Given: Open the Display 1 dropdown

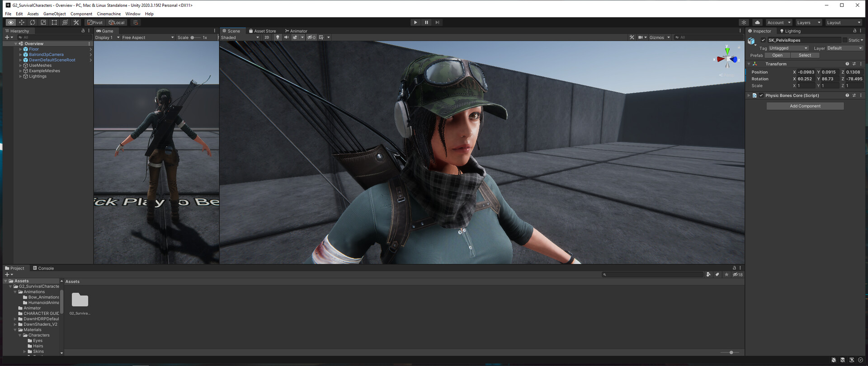Looking at the screenshot, I should [107, 38].
